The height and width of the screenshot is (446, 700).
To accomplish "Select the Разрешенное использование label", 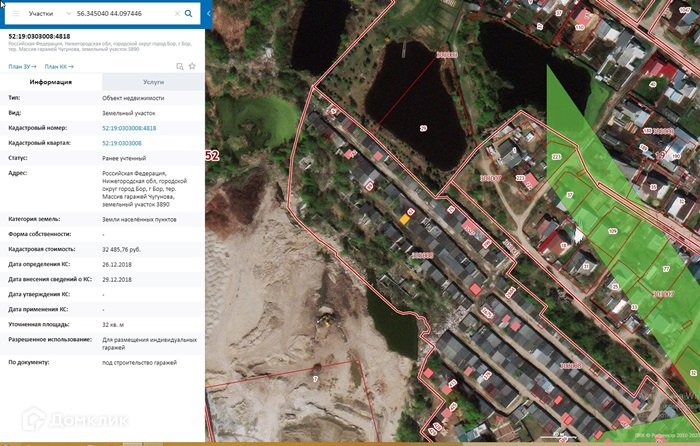I will 50,339.
